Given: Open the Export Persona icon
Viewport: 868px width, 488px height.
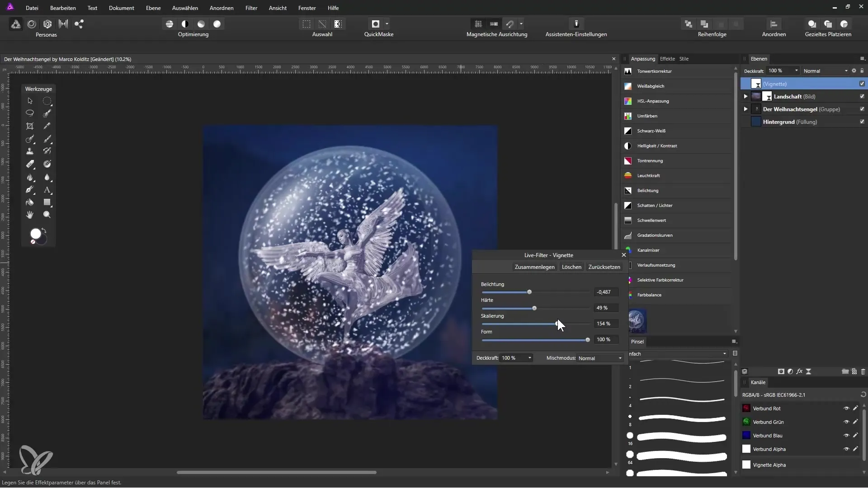Looking at the screenshot, I should [79, 24].
